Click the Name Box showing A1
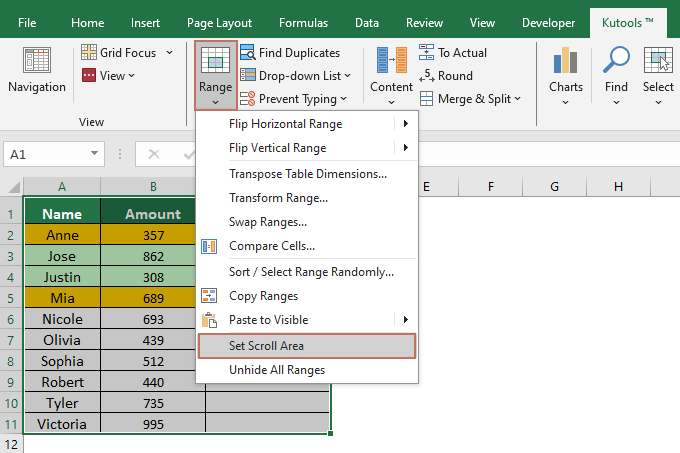The width and height of the screenshot is (680, 453). pyautogui.click(x=55, y=154)
